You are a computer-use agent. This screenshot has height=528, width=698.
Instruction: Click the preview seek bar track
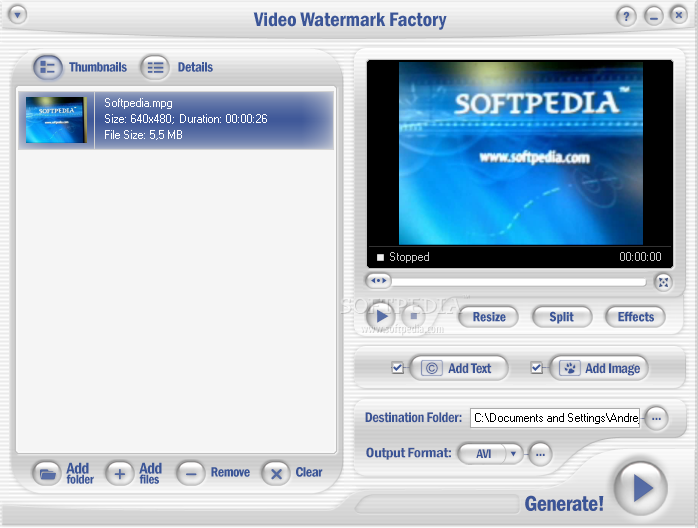click(519, 282)
